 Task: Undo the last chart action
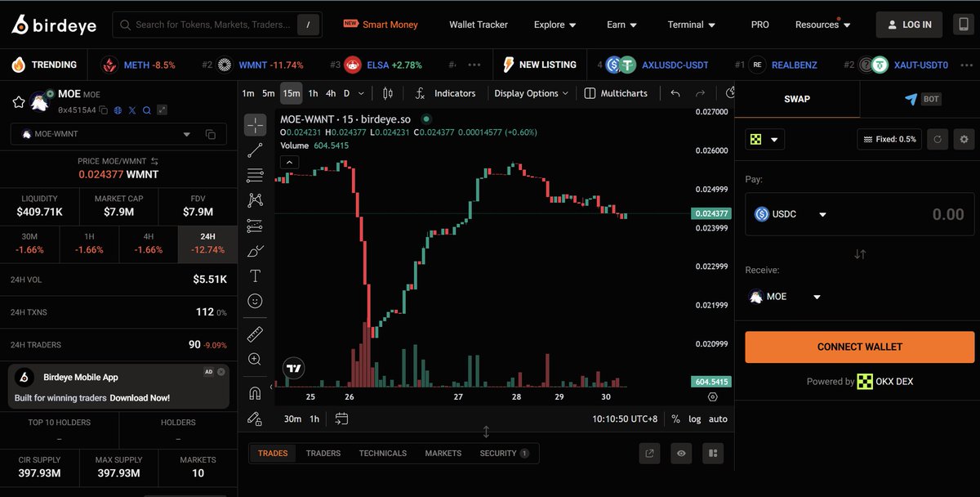click(x=675, y=93)
